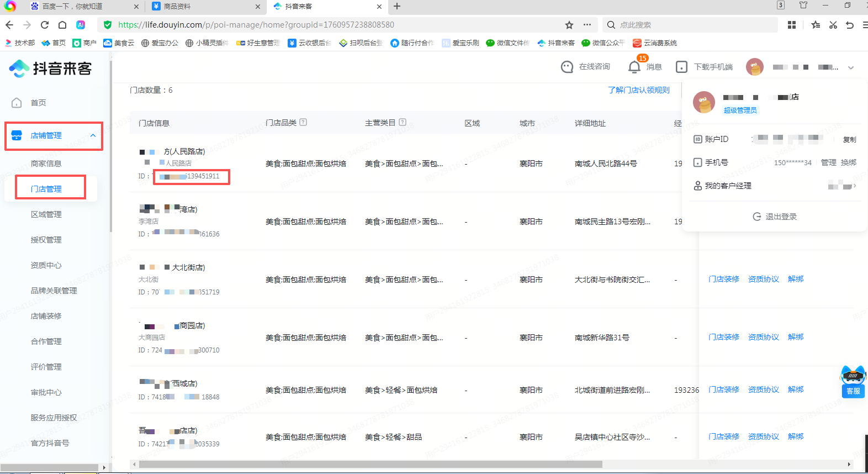
Task: Click 了解门店认领规则 link
Action: 638,90
